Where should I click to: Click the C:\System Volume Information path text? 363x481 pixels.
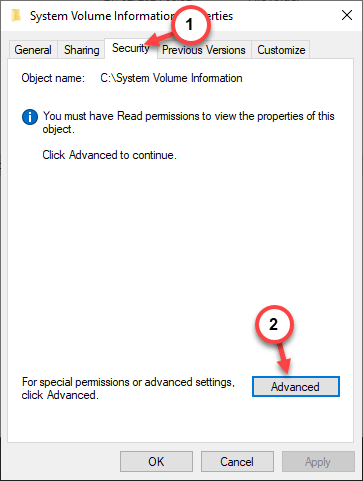171,78
